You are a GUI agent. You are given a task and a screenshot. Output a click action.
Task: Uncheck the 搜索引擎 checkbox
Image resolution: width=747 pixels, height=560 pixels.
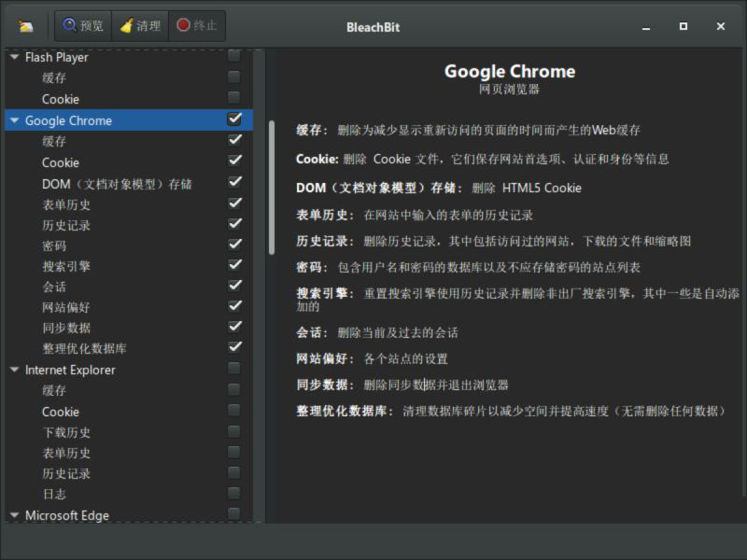234,265
